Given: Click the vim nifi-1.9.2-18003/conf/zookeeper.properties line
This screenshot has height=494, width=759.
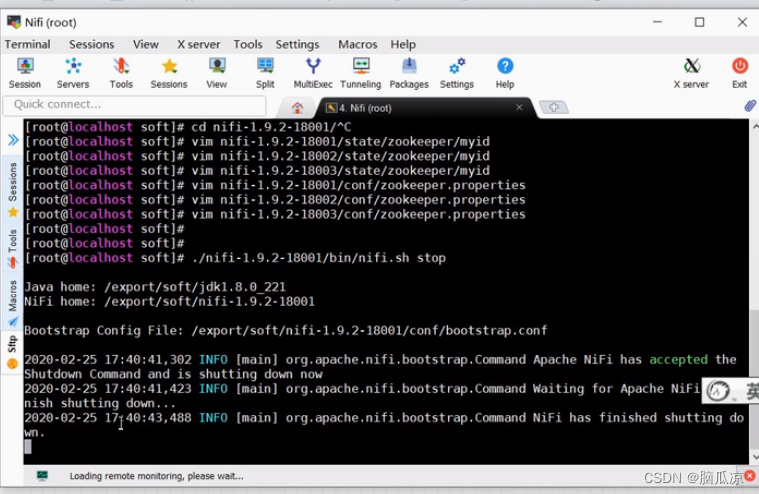Looking at the screenshot, I should 275,214.
